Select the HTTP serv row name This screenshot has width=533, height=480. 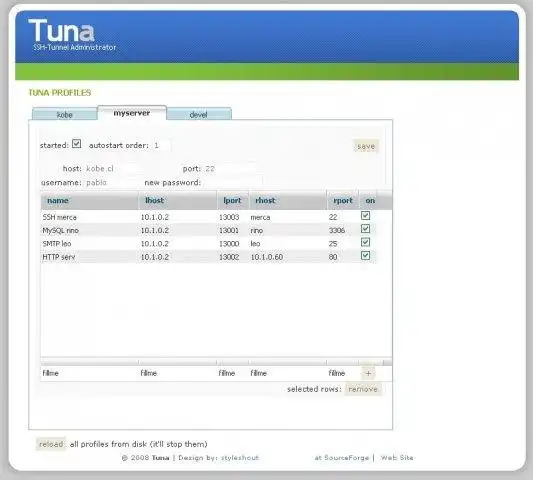pos(59,257)
